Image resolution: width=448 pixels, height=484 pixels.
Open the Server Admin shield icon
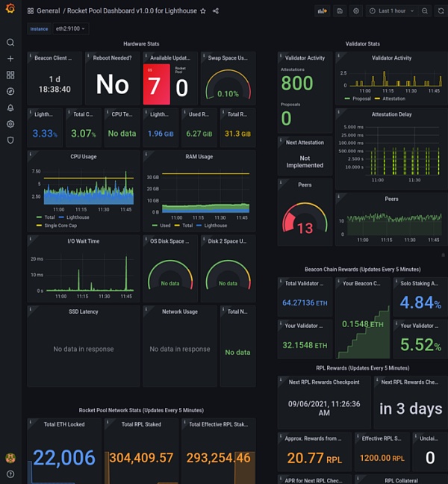point(10,140)
